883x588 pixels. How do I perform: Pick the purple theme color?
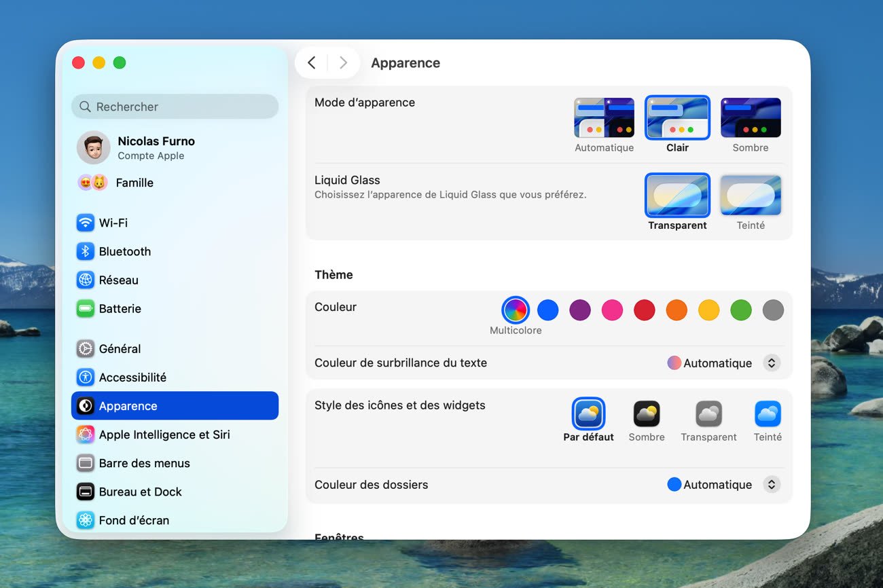point(579,310)
